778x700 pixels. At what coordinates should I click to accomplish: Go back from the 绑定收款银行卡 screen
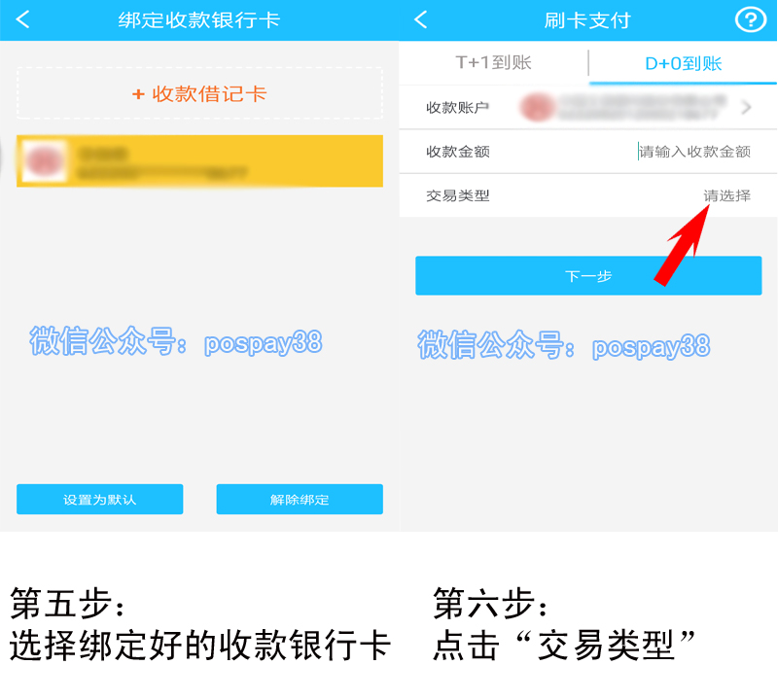pos(22,19)
